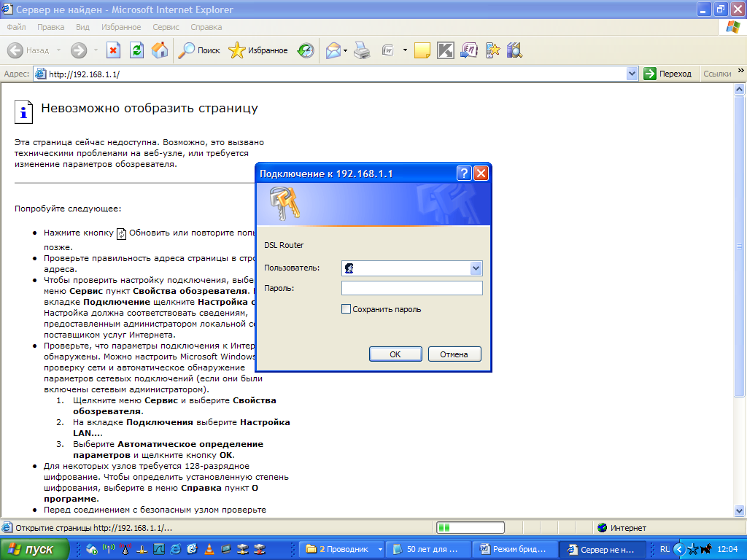Open the Пользователь username dropdown
Screen dimensions: 747x560
476,268
